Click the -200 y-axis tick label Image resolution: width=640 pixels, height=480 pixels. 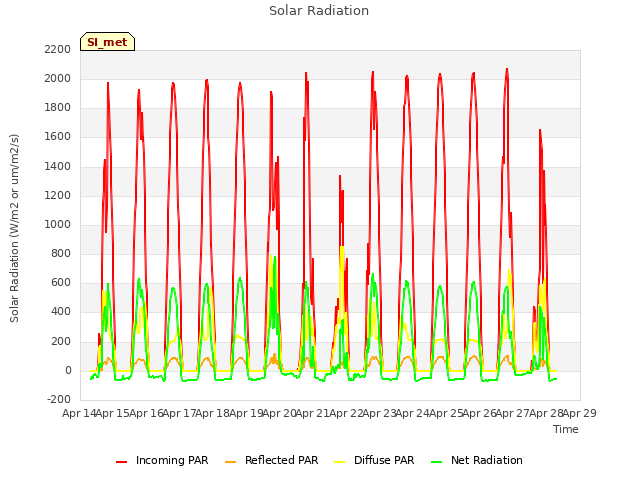tap(59, 399)
